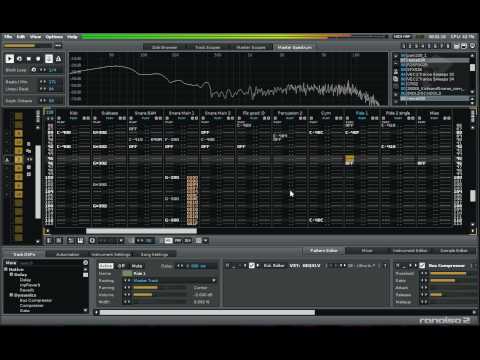
Task: Toggle the Bus Compressor device enable checkbox
Action: click(422, 266)
